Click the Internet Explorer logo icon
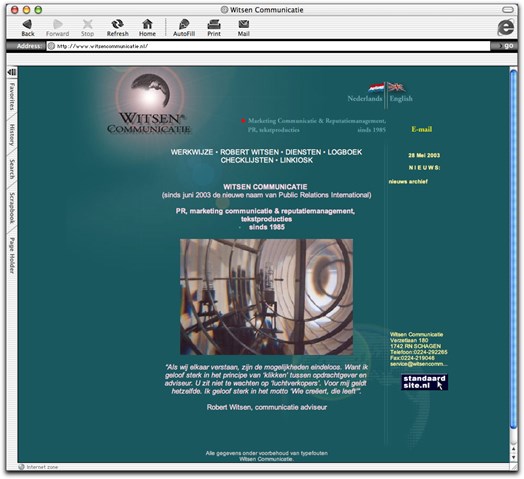The width and height of the screenshot is (524, 479). tap(505, 27)
